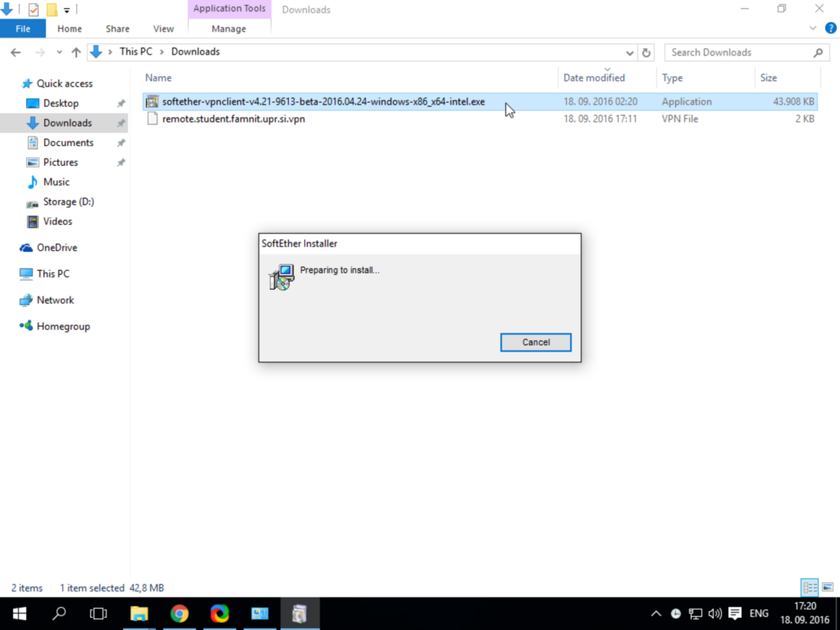Click the Refresh icon beside address bar
The height and width of the screenshot is (630, 840).
click(x=646, y=52)
